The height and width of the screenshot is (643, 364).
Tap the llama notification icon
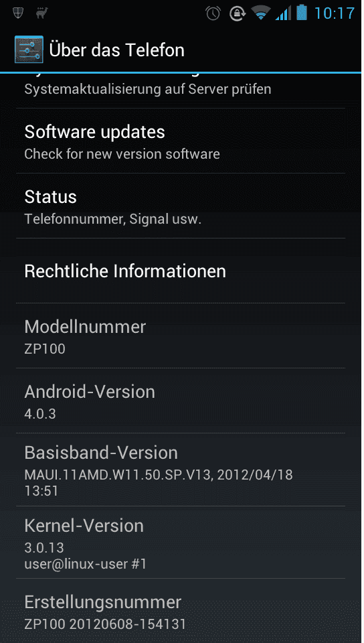pyautogui.click(x=41, y=13)
